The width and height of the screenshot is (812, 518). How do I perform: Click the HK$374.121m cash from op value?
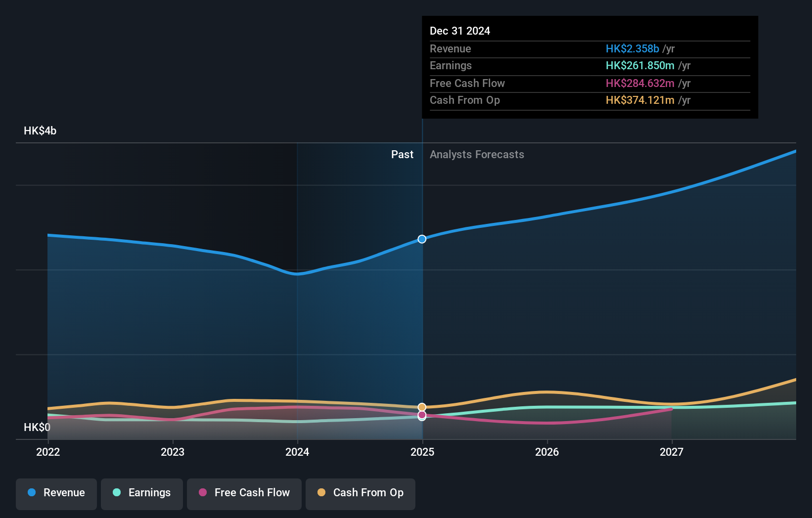640,100
